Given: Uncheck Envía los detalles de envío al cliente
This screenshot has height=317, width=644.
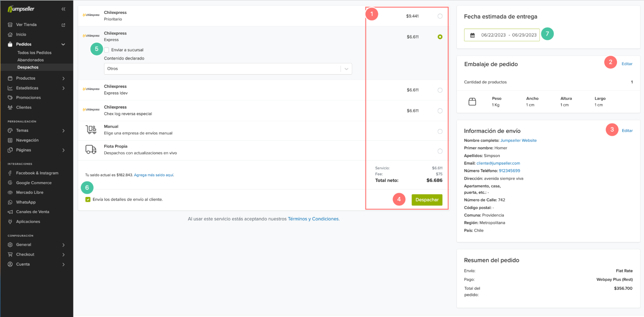Looking at the screenshot, I should pyautogui.click(x=88, y=200).
